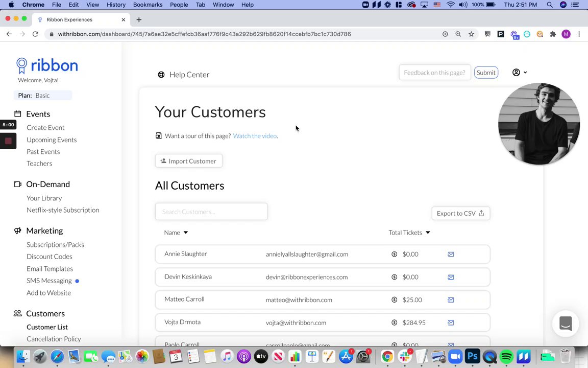Image resolution: width=588 pixels, height=368 pixels.
Task: Click the Search Customers field
Action: pyautogui.click(x=211, y=212)
